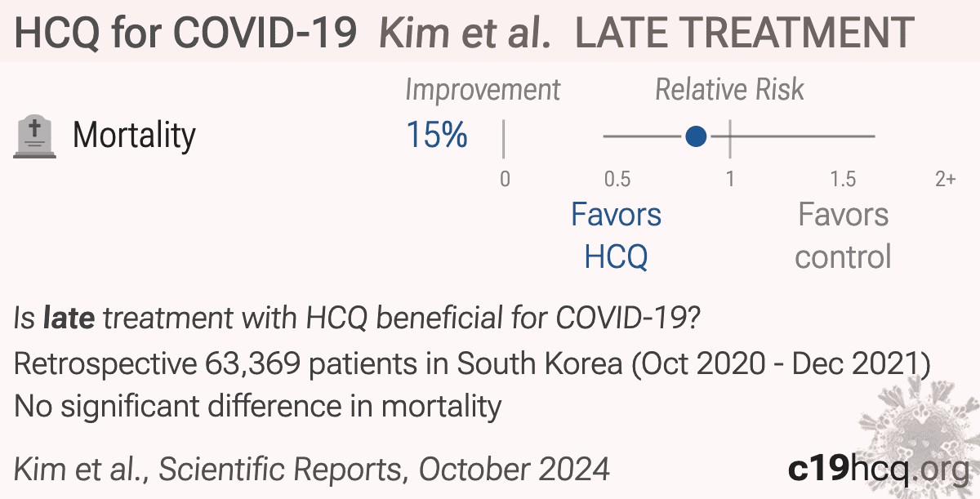Click the tombstone mortality icon

click(35, 136)
